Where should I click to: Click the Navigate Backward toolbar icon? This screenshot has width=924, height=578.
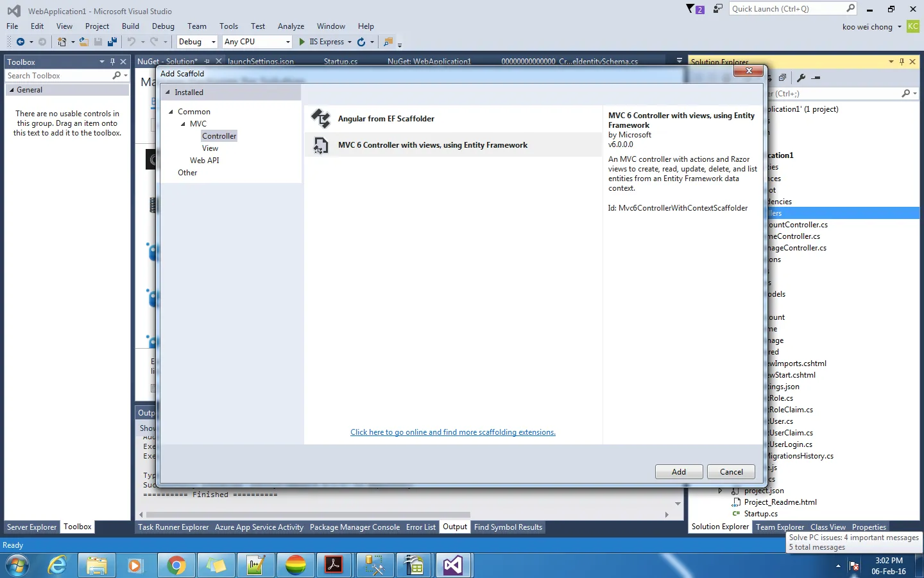pos(21,42)
